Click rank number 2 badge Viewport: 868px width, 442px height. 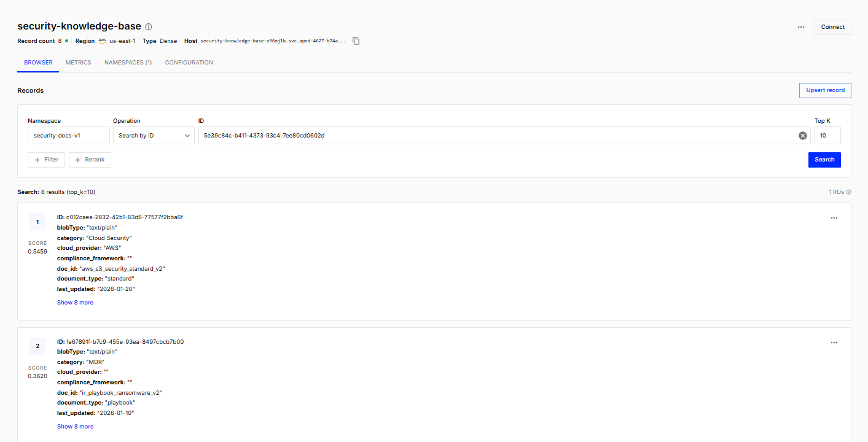pyautogui.click(x=37, y=346)
